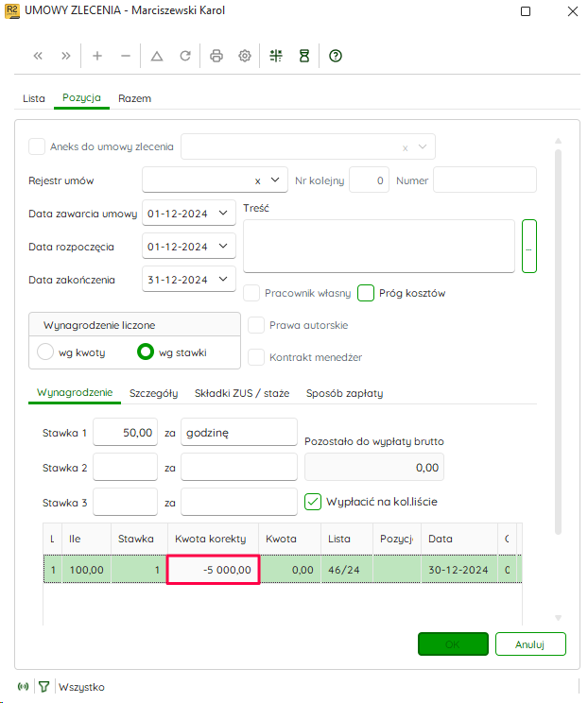Go to first record with double-left arrow
Viewport: 588px width, 703px height.
point(38,56)
